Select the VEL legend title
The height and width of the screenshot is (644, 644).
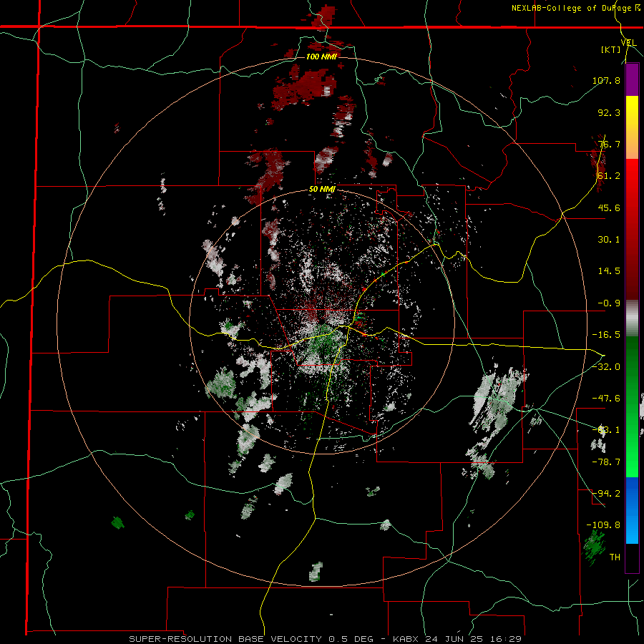coord(628,43)
